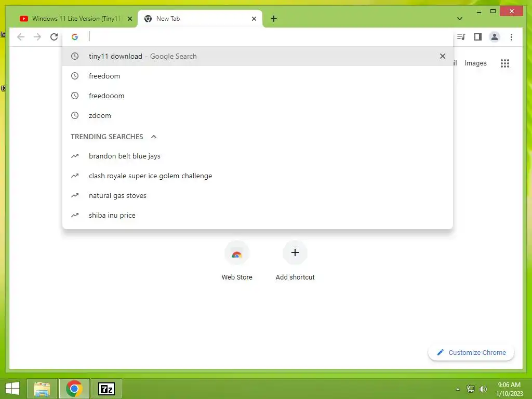The width and height of the screenshot is (532, 399).
Task: Open the profile avatar menu
Action: [495, 37]
